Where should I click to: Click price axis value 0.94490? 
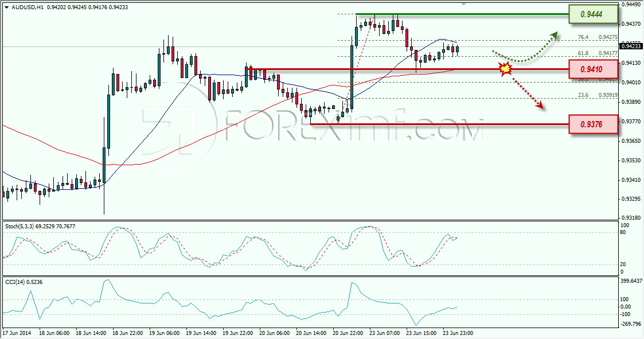[x=630, y=5]
